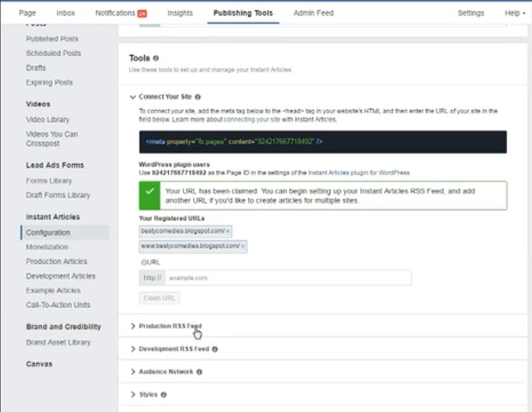Viewport: 532px width, 412px height.
Task: Expand the Development RSS Feed section
Action: pyautogui.click(x=133, y=349)
